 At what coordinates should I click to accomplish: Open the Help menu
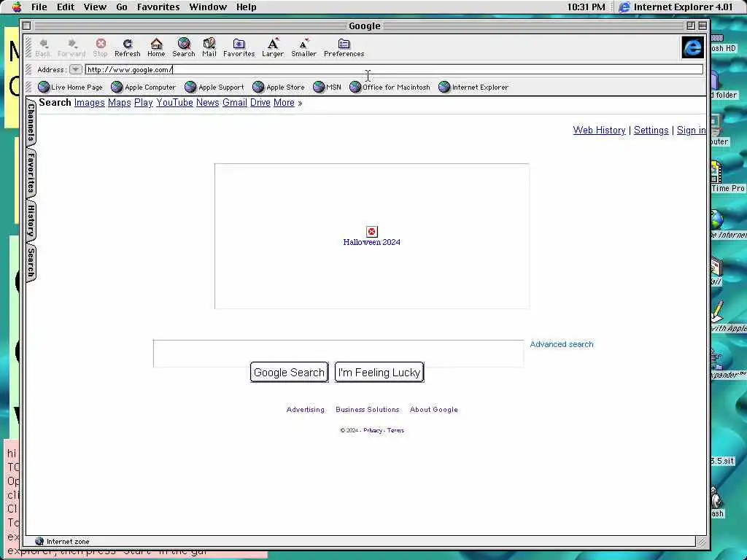pos(247,7)
